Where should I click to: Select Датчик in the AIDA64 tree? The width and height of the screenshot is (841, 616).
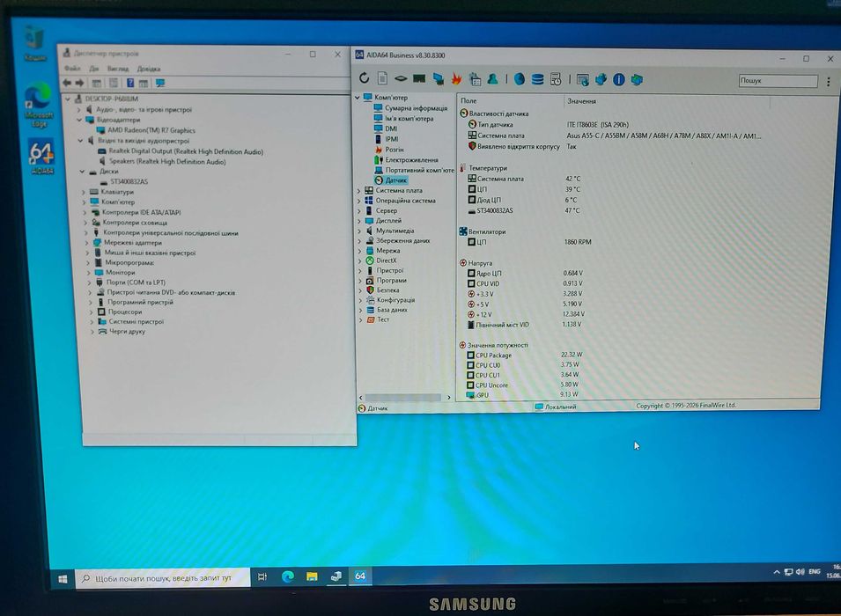(395, 180)
